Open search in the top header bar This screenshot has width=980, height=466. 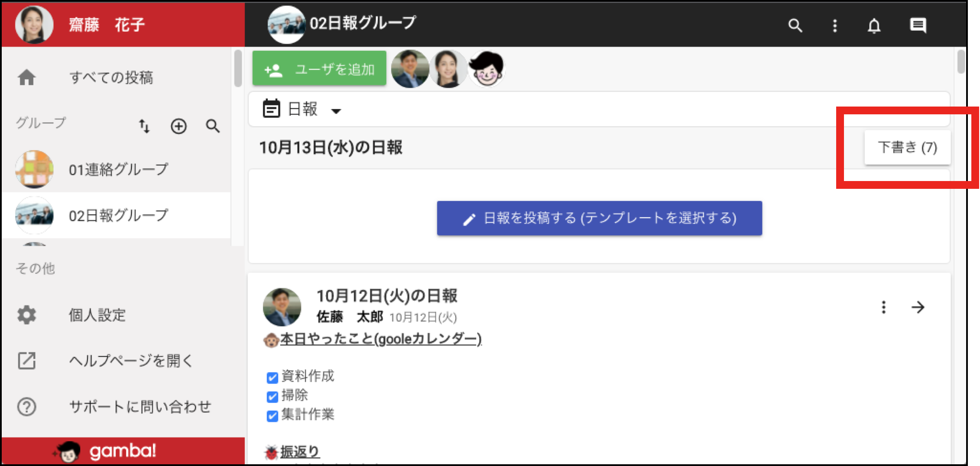tap(795, 26)
